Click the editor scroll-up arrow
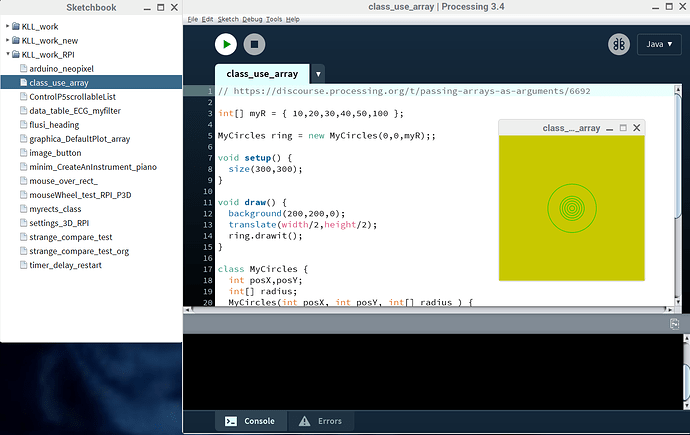The height and width of the screenshot is (435, 690). pos(678,90)
